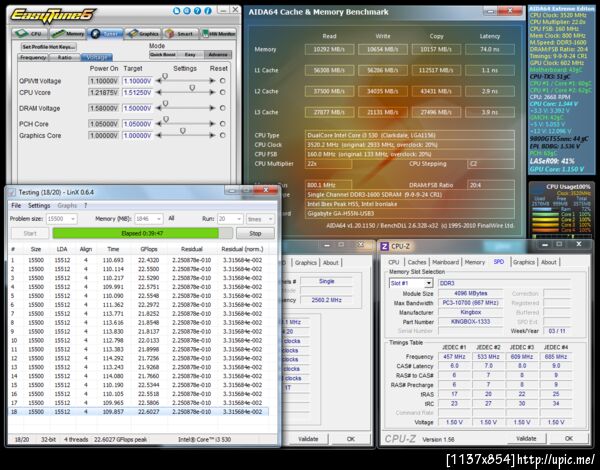Click the CPU Vcore Target voltage field

(137, 93)
